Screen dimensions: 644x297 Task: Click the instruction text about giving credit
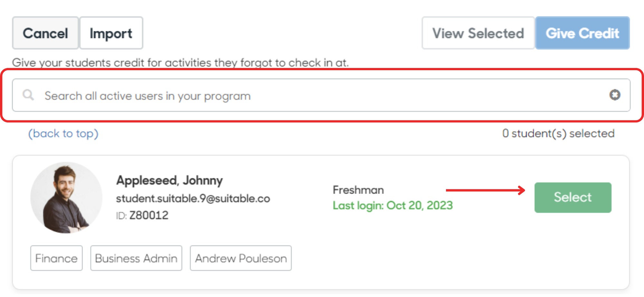pyautogui.click(x=181, y=62)
